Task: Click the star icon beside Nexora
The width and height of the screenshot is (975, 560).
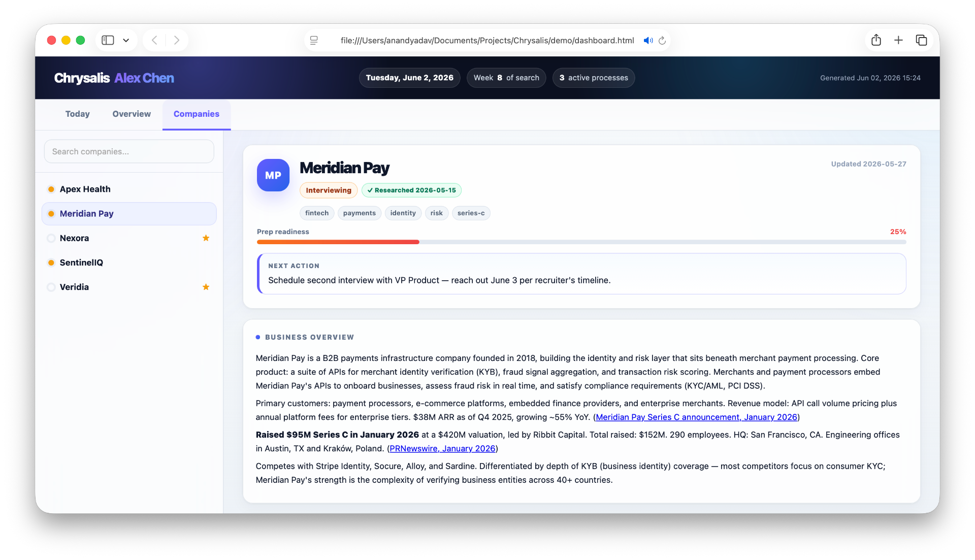Action: click(206, 238)
